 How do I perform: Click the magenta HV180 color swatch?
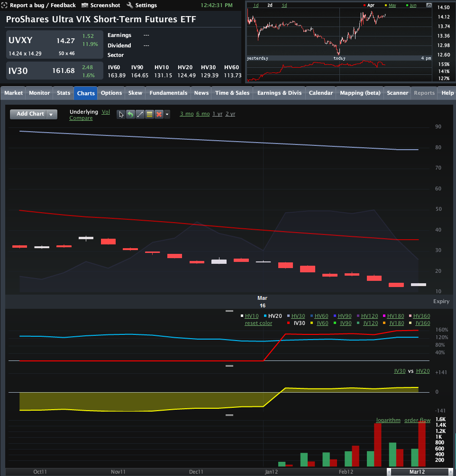point(384,316)
